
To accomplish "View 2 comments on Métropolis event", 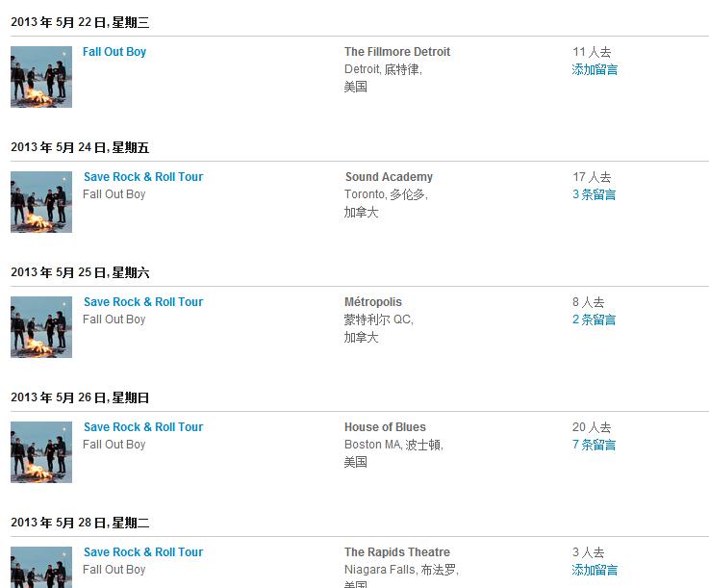I will pos(594,320).
